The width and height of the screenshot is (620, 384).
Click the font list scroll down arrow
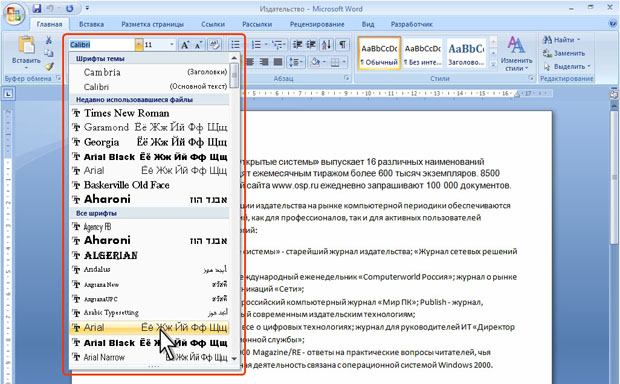point(234,358)
